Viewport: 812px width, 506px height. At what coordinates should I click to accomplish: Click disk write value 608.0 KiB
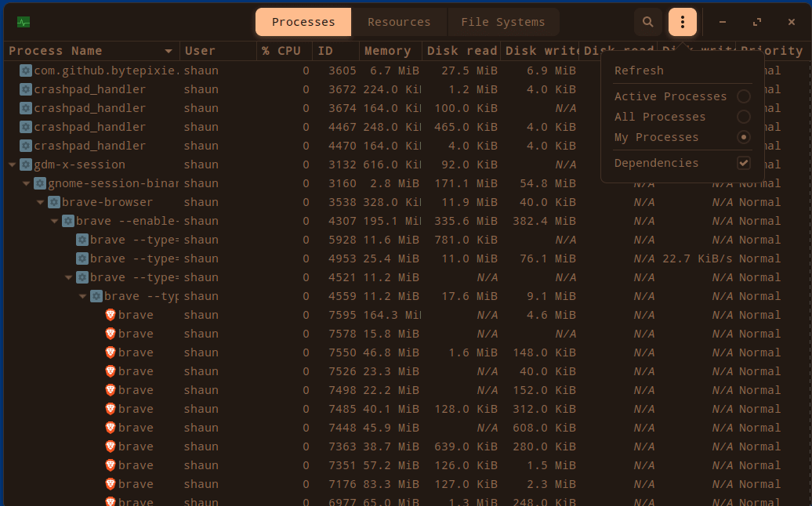point(544,428)
